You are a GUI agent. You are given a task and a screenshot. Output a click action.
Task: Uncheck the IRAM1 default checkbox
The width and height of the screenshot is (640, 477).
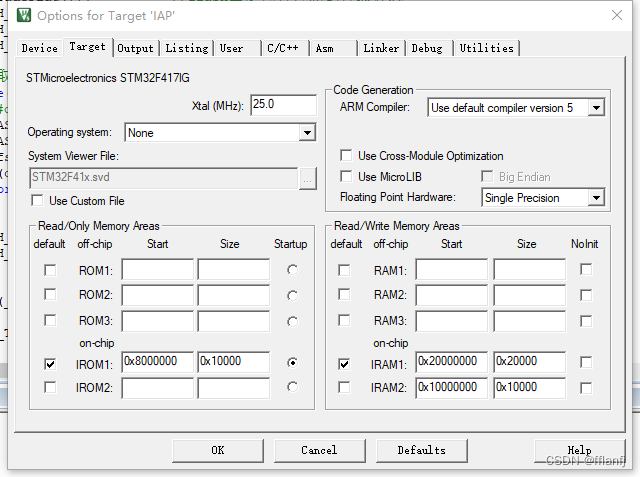point(344,364)
